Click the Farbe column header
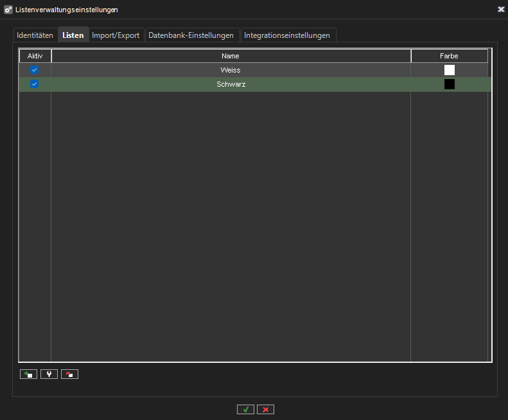Image resolution: width=508 pixels, height=420 pixels. point(449,56)
